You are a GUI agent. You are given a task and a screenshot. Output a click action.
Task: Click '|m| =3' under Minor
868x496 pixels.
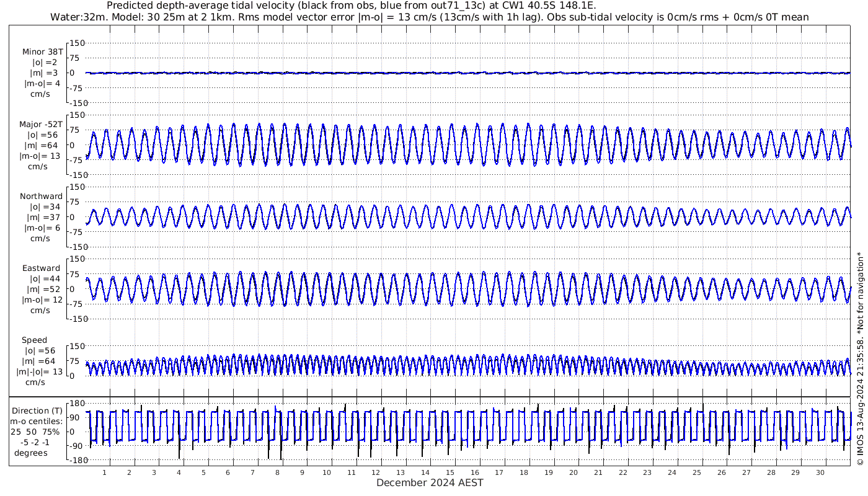(43, 73)
